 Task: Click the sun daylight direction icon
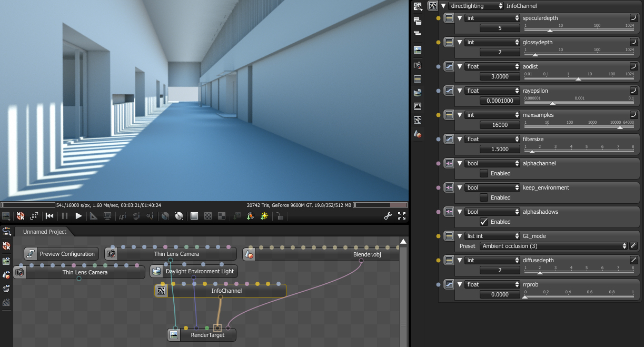pyautogui.click(x=264, y=216)
